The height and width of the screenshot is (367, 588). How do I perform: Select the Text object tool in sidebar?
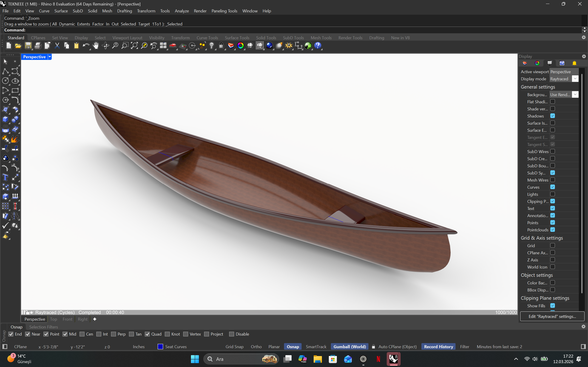click(x=5, y=177)
